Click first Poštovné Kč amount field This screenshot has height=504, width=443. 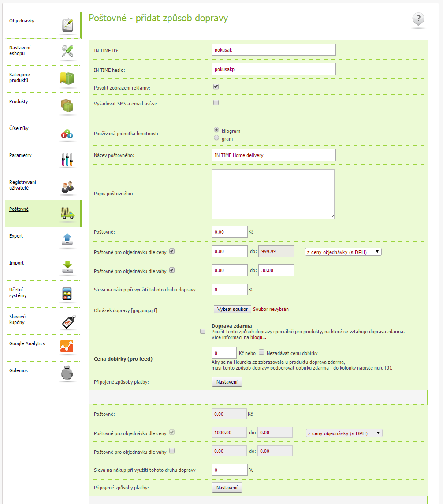point(230,232)
